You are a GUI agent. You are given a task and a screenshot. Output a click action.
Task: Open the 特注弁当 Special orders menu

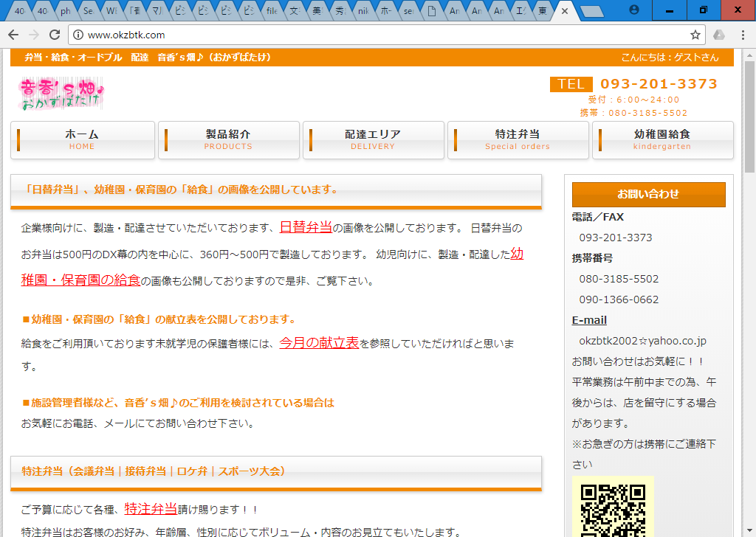tap(518, 139)
